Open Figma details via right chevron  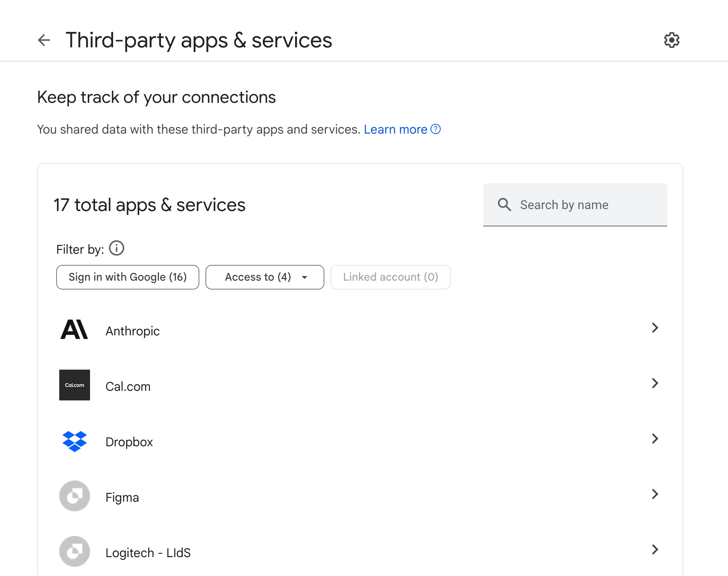[x=655, y=494]
